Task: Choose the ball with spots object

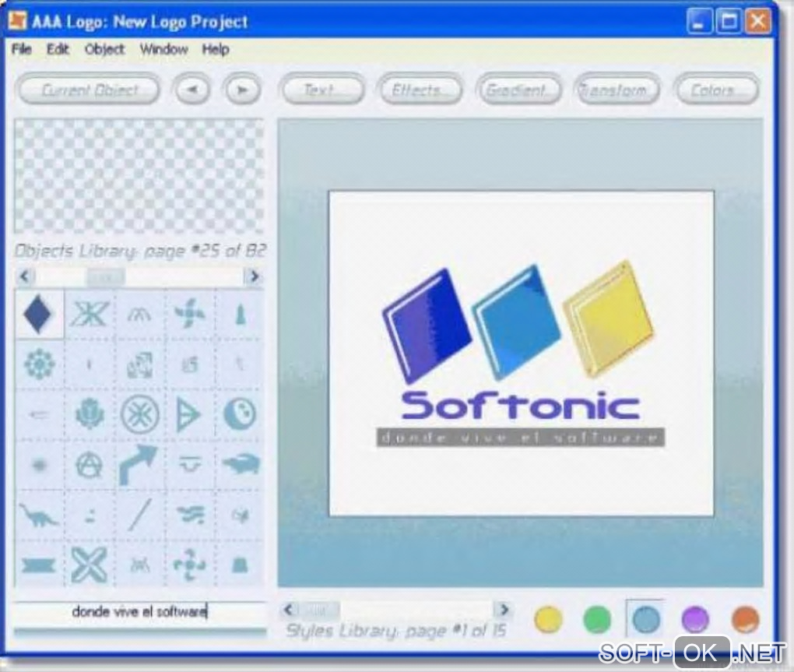Action: [x=239, y=413]
